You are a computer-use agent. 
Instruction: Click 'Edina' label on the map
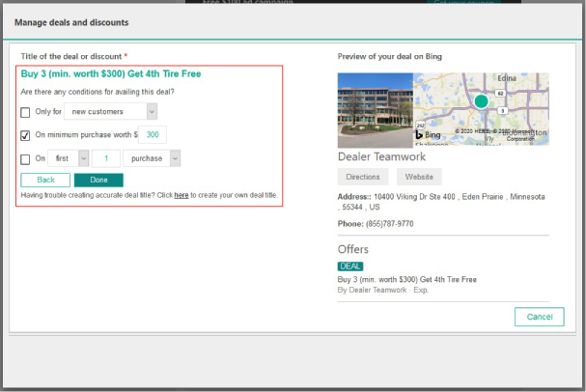507,78
